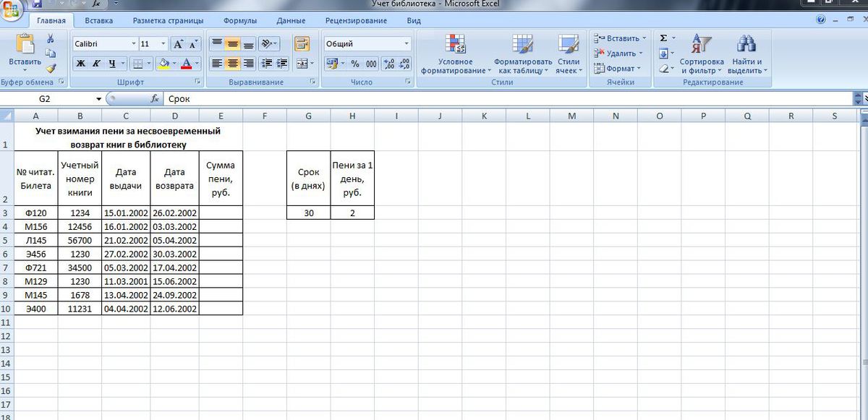
Task: Toggle bold (Ж) formatting
Action: click(x=81, y=64)
